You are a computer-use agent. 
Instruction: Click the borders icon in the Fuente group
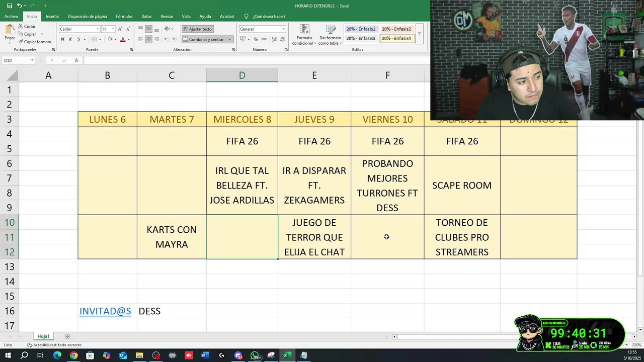click(94, 39)
